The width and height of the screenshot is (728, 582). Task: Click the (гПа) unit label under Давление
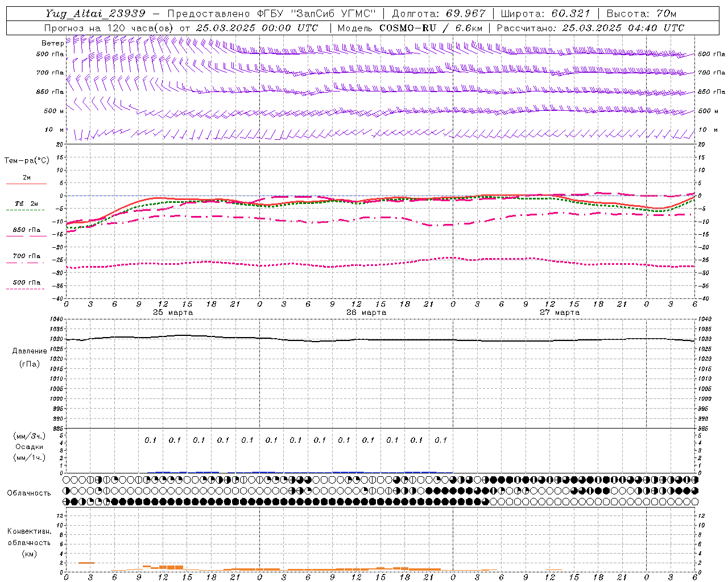[29, 364]
